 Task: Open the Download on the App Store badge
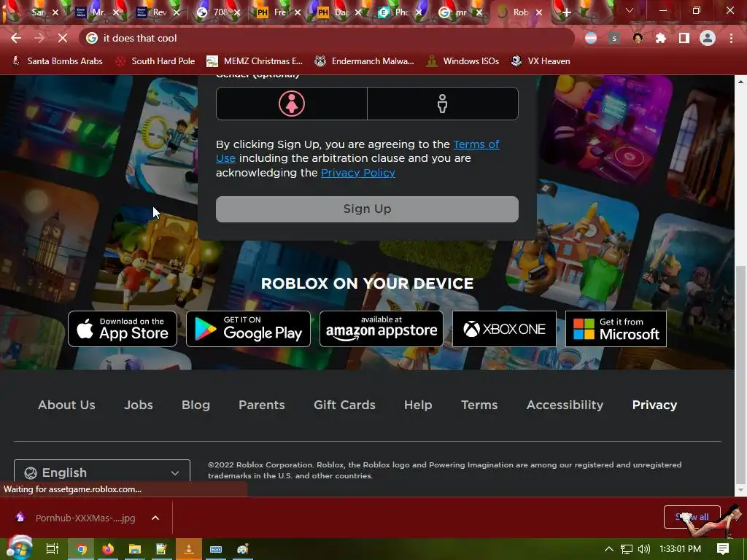point(123,329)
